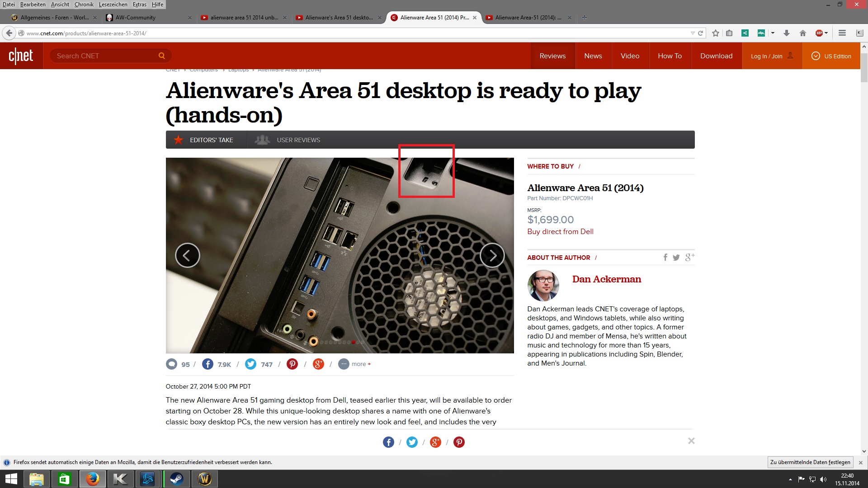This screenshot has height=488, width=868.
Task: Bookmark this page with the star
Action: [715, 33]
